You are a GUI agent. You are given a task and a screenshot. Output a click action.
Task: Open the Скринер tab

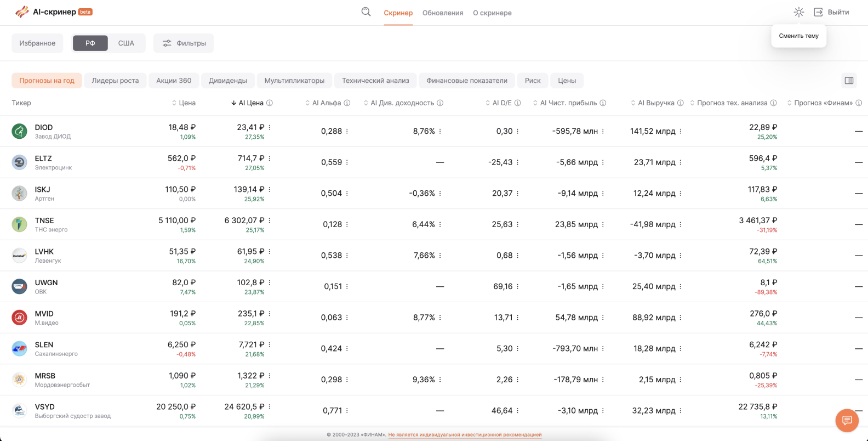398,13
